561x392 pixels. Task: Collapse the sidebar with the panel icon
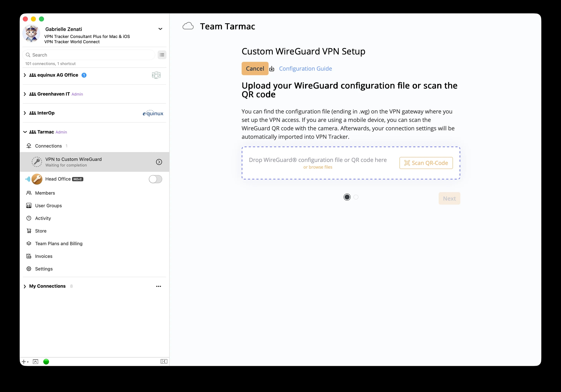click(164, 361)
